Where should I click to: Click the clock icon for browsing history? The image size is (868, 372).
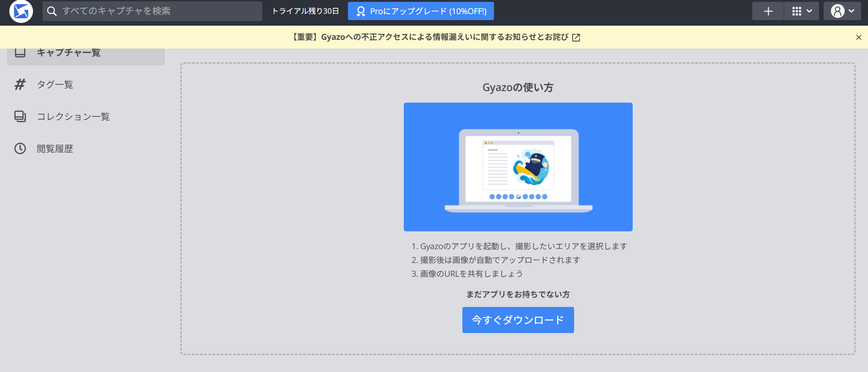click(20, 148)
